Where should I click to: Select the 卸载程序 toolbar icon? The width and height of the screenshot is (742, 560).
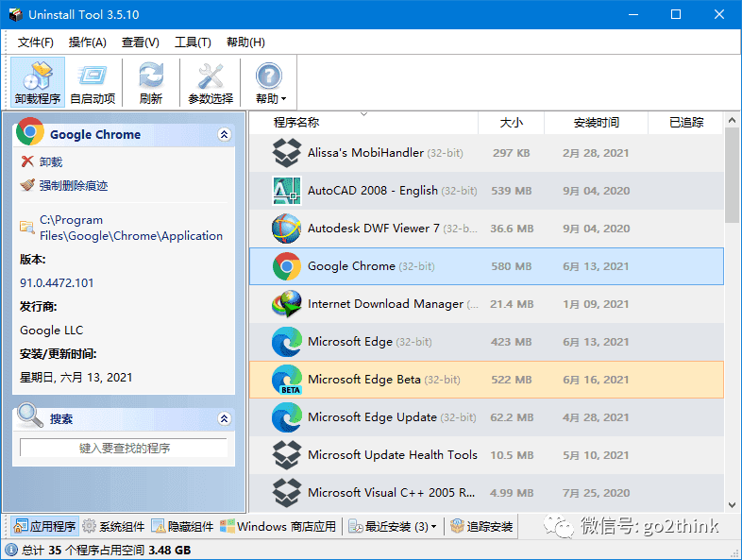click(38, 82)
